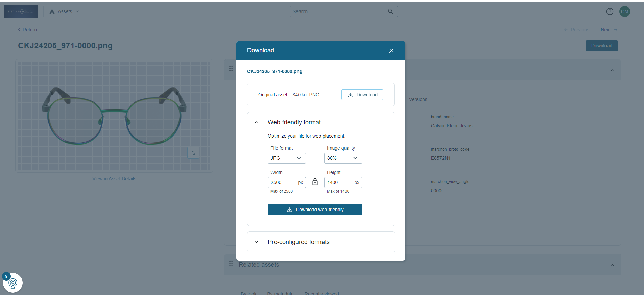Collapse the Web-friendly format section
The image size is (644, 295).
pos(256,122)
